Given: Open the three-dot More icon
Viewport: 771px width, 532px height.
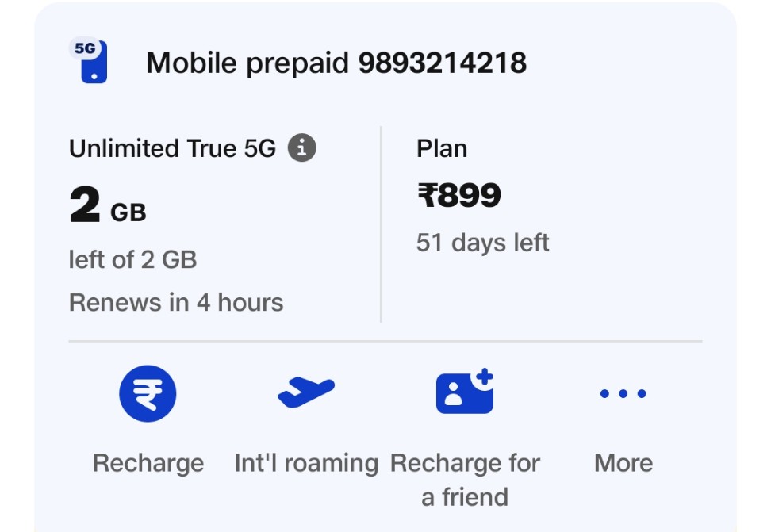Looking at the screenshot, I should (623, 393).
